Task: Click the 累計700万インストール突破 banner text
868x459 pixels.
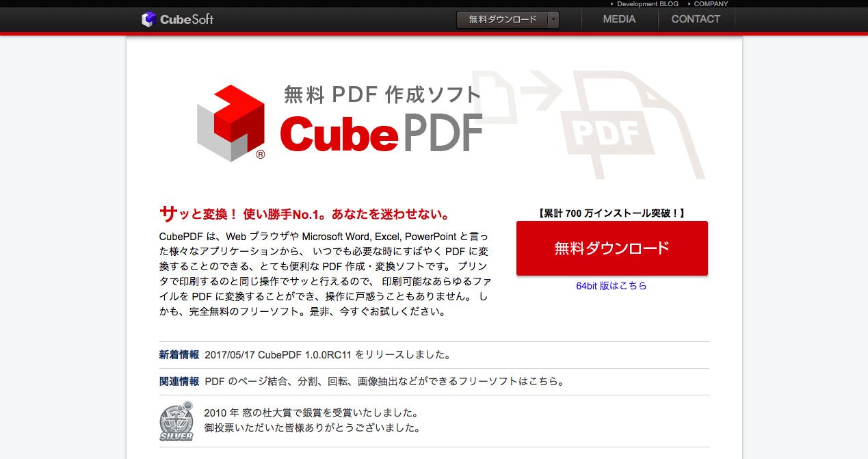Action: point(612,213)
